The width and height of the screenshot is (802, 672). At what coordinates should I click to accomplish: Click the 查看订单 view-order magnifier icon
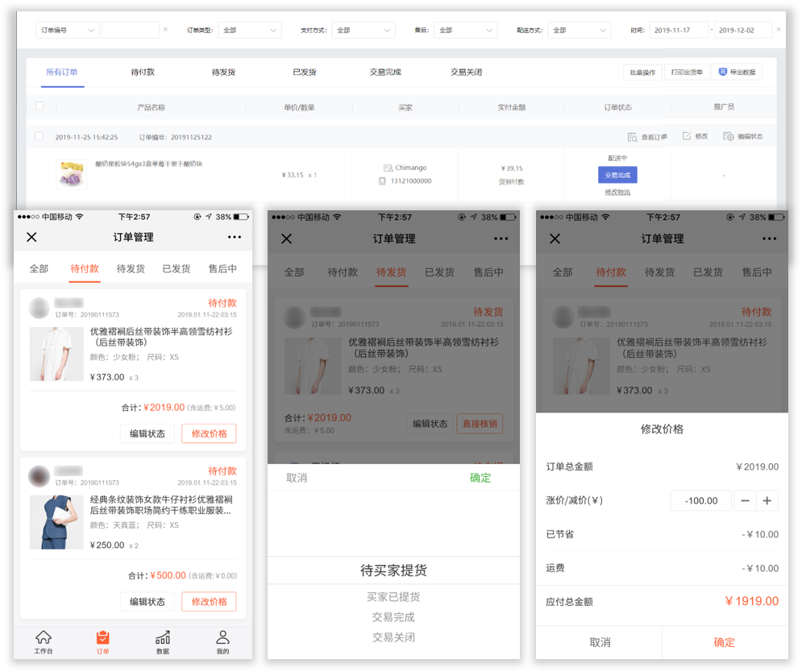[634, 136]
